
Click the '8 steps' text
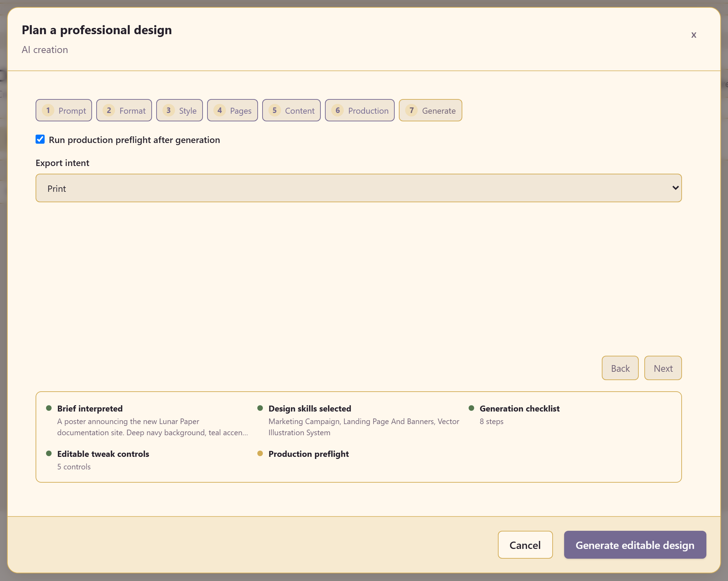tap(492, 421)
